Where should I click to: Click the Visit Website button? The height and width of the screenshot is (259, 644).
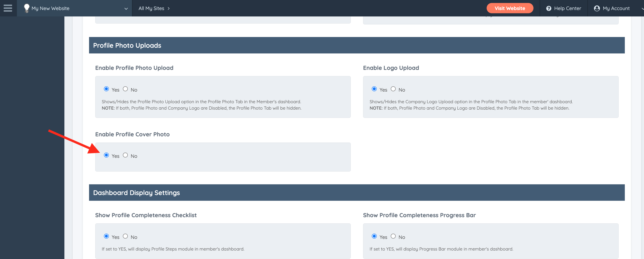(x=509, y=8)
